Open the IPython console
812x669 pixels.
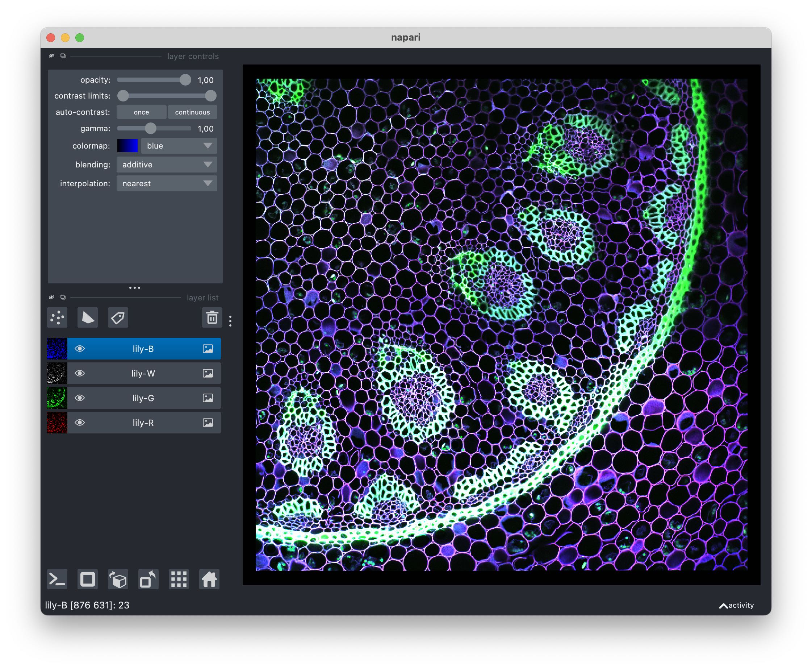(x=57, y=579)
